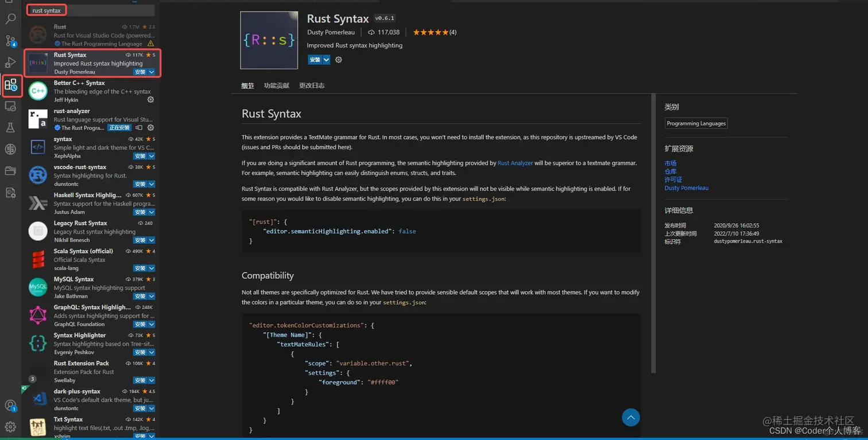Install the GraphQL Syntax Highlighting extension
This screenshot has width=868, height=440.
(x=140, y=325)
